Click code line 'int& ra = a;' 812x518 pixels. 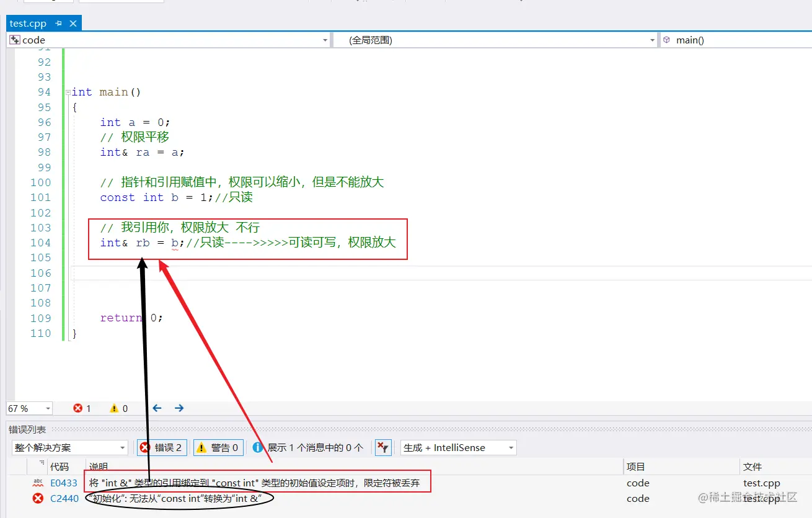click(143, 152)
